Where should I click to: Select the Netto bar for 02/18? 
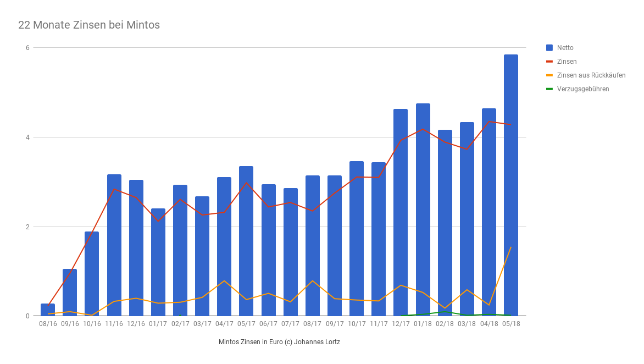[x=445, y=223]
